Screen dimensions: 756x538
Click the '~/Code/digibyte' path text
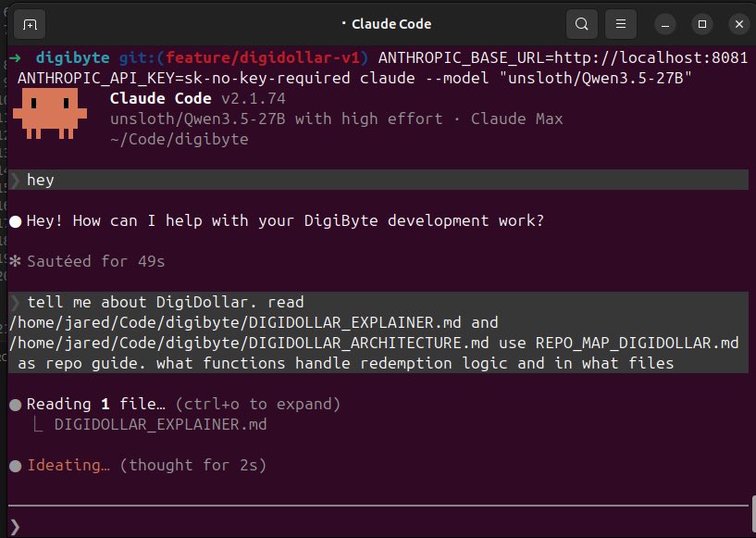(179, 140)
